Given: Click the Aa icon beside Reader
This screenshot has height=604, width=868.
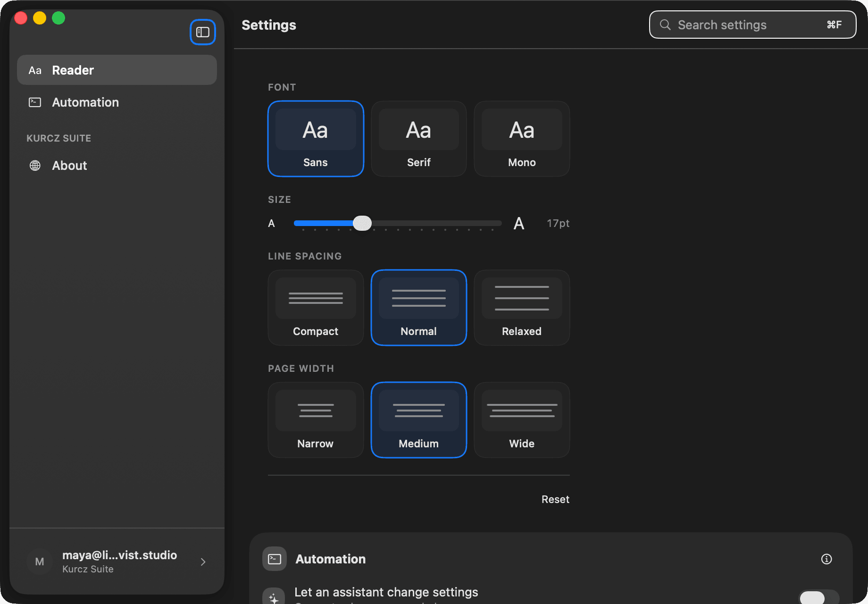Looking at the screenshot, I should [35, 70].
